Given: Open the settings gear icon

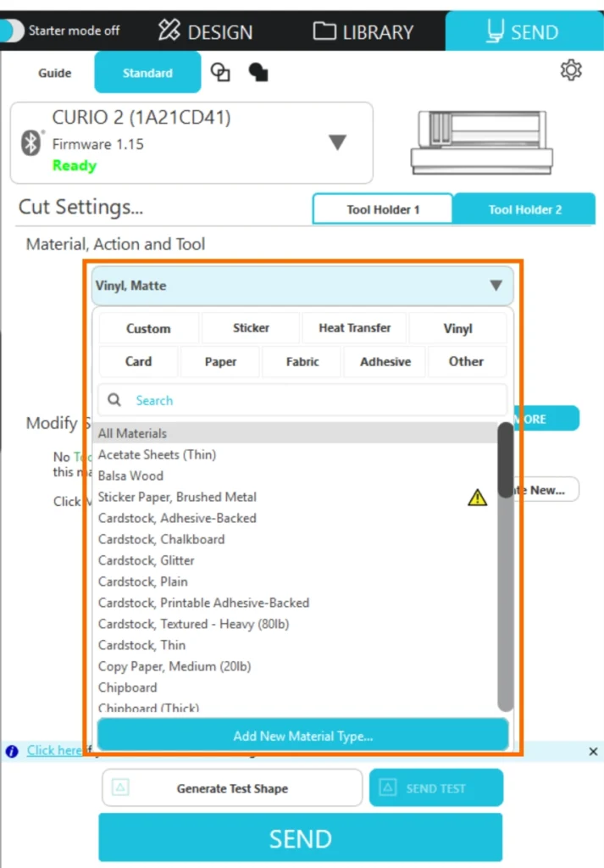Looking at the screenshot, I should pyautogui.click(x=571, y=70).
